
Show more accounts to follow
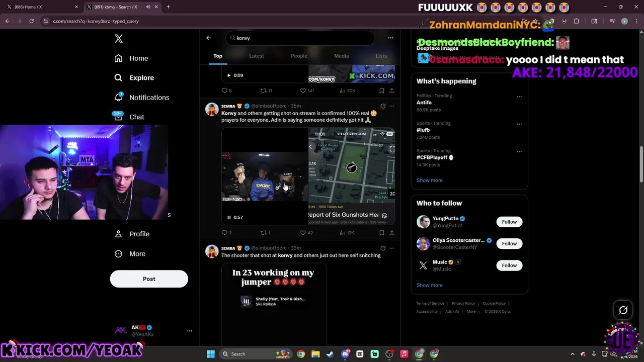430,285
